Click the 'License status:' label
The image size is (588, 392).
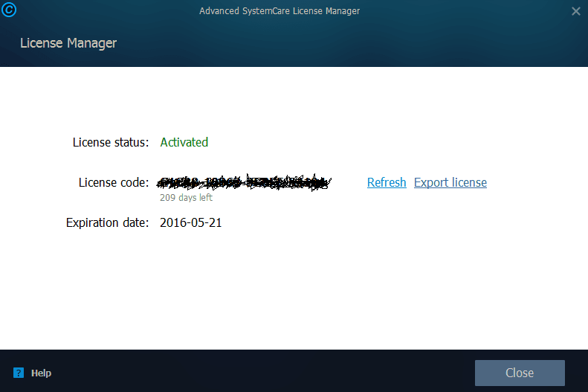(111, 142)
